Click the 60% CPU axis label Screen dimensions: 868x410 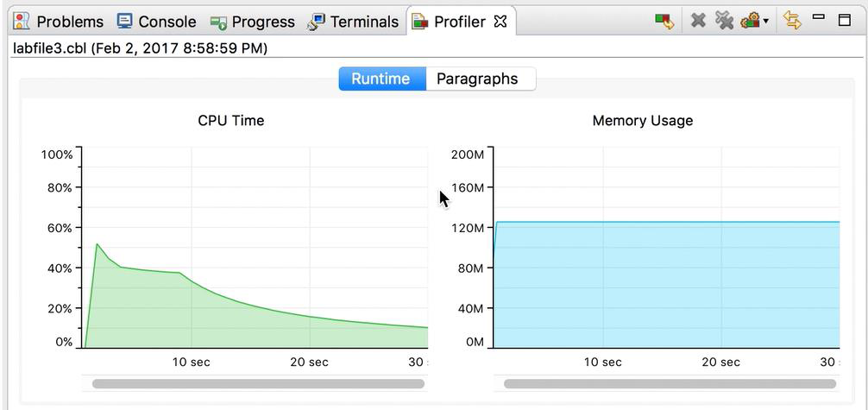tap(60, 228)
